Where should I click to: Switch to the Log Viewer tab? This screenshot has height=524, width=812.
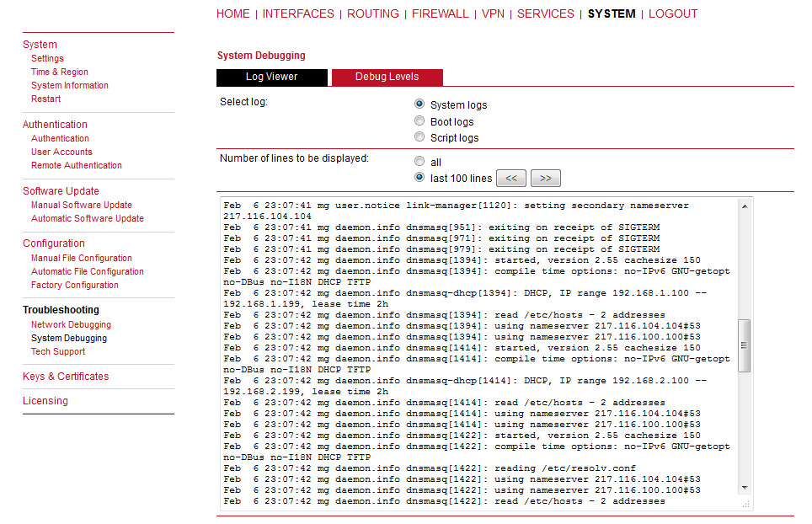click(x=272, y=78)
